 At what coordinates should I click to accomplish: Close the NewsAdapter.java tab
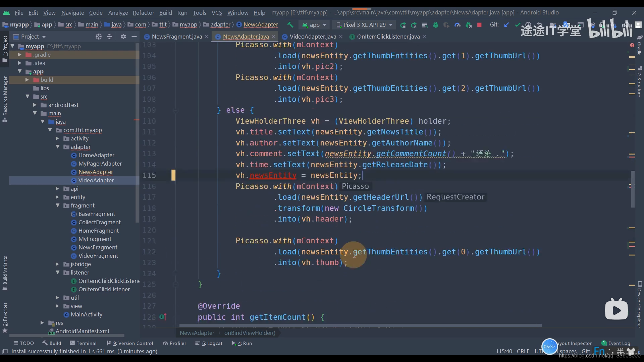(273, 37)
